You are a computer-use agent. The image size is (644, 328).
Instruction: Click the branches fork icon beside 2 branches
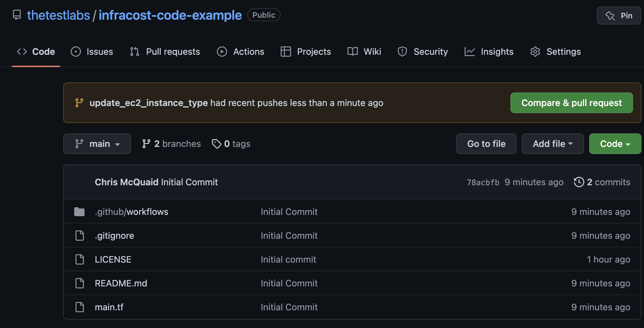pos(146,144)
